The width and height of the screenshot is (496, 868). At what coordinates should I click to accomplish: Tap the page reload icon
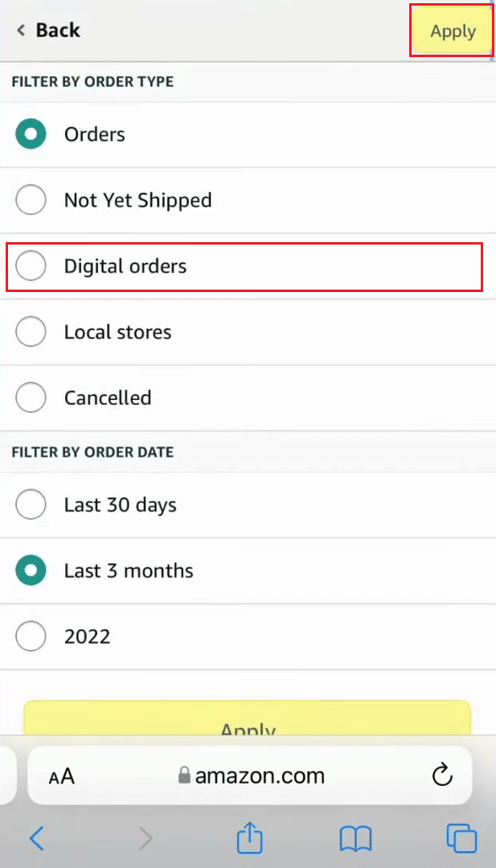[x=441, y=775]
